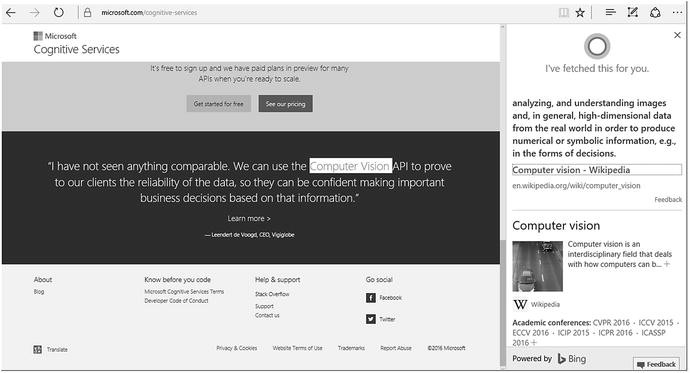Click the Twitter icon
The image size is (690, 373).
371,319
